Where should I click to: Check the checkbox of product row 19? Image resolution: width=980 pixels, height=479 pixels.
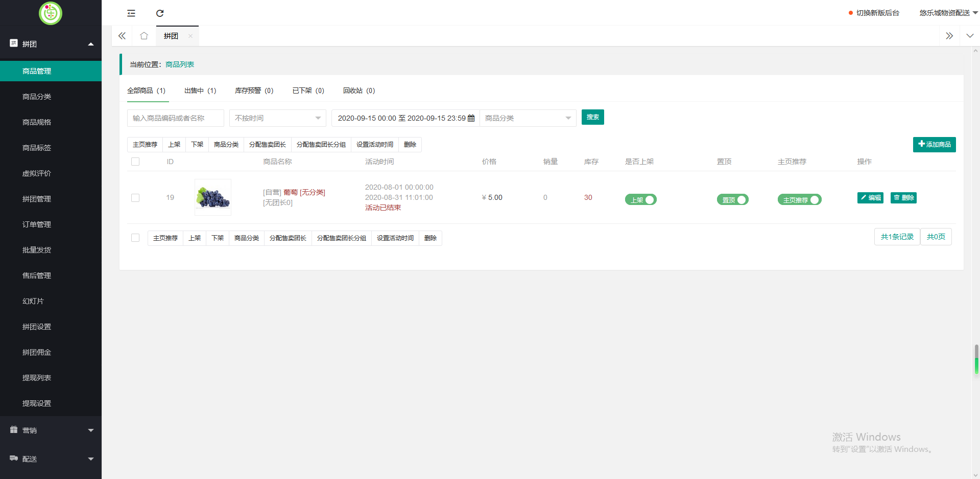(135, 198)
